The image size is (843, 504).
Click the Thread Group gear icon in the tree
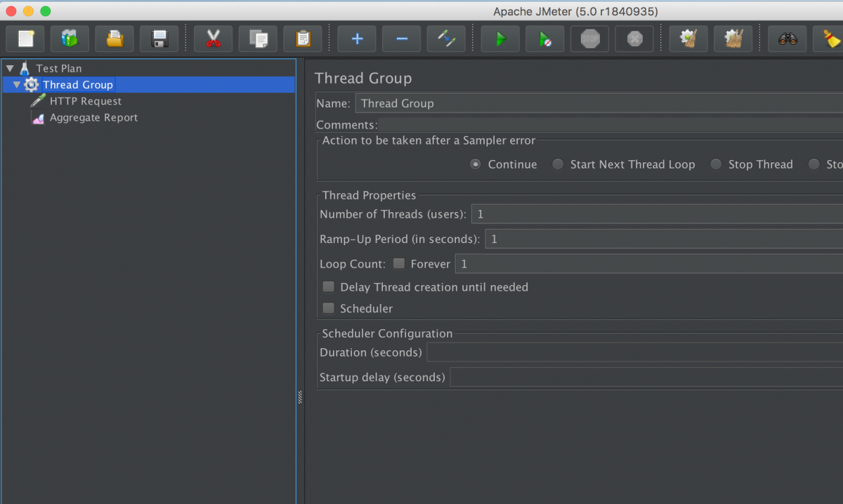click(32, 85)
